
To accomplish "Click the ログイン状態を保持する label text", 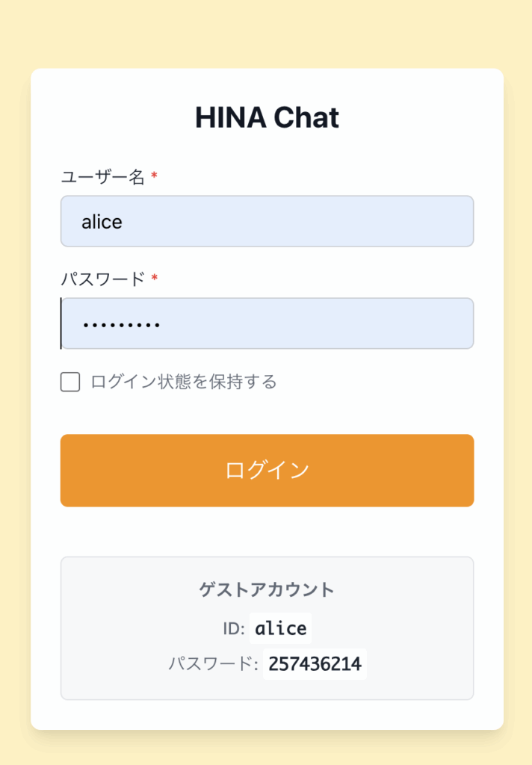I will pos(183,382).
